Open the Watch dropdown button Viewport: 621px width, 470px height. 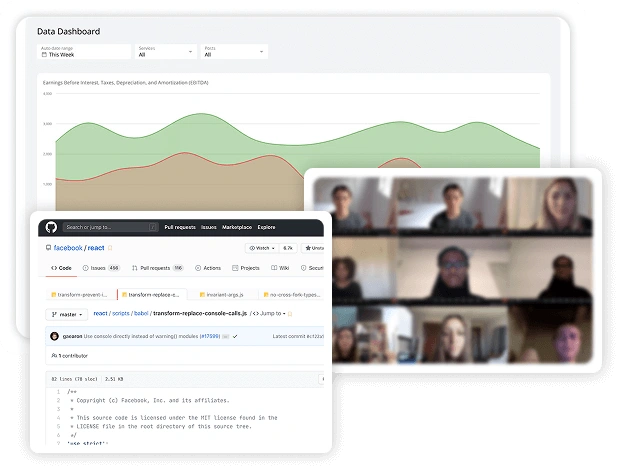tap(261, 247)
